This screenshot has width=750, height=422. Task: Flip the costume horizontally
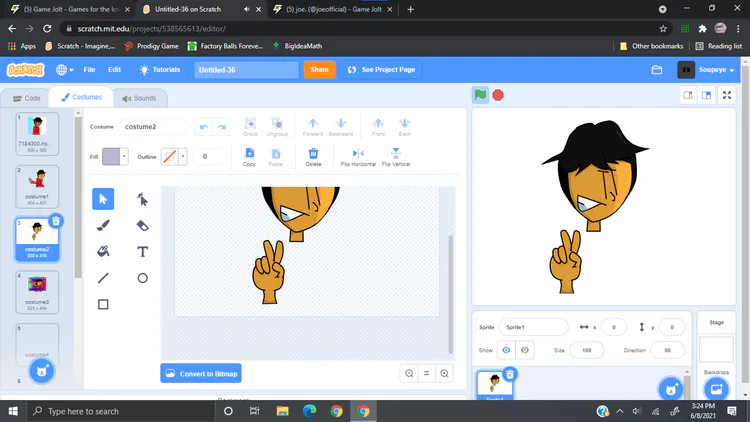point(358,157)
